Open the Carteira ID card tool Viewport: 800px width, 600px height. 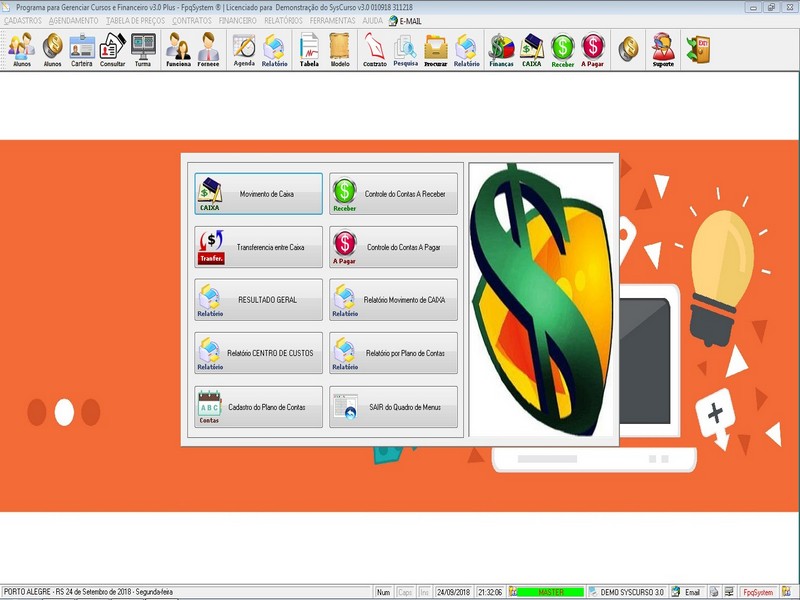pyautogui.click(x=82, y=49)
